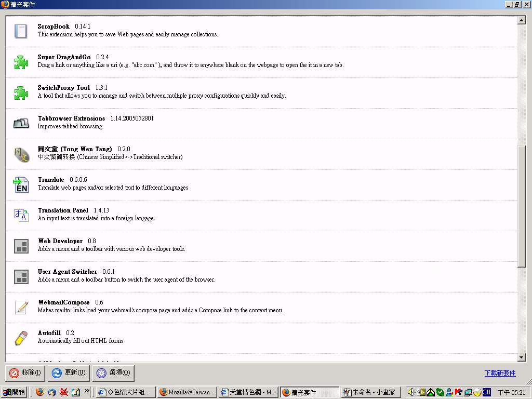Switch to ◇色情大片組 taskbar window

point(126,392)
